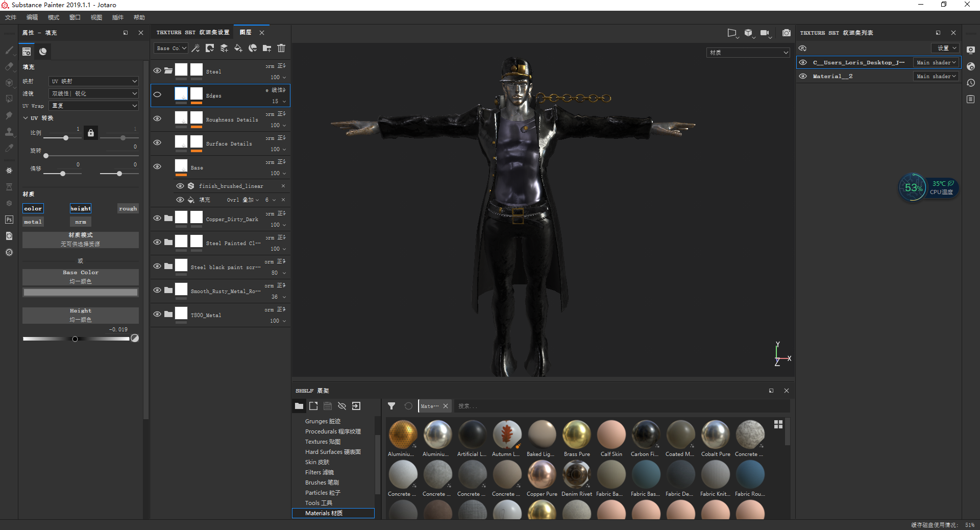
Task: Click the Add mask icon in layers toolbar
Action: [x=210, y=48]
